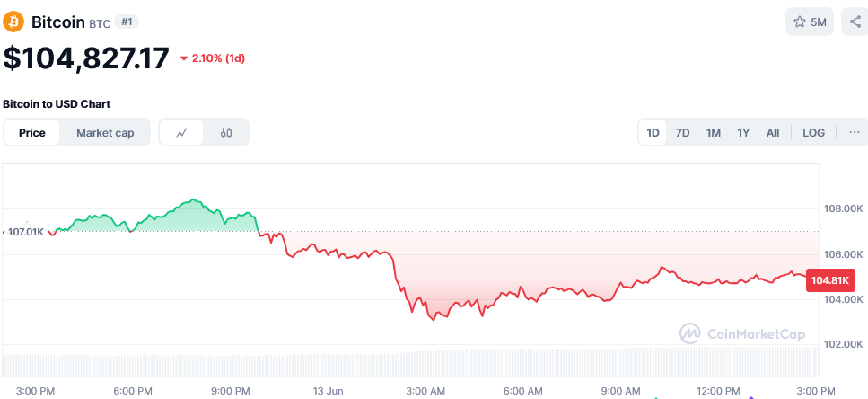Choose the 1M time range
Viewport: 868px width, 399px height.
(713, 132)
